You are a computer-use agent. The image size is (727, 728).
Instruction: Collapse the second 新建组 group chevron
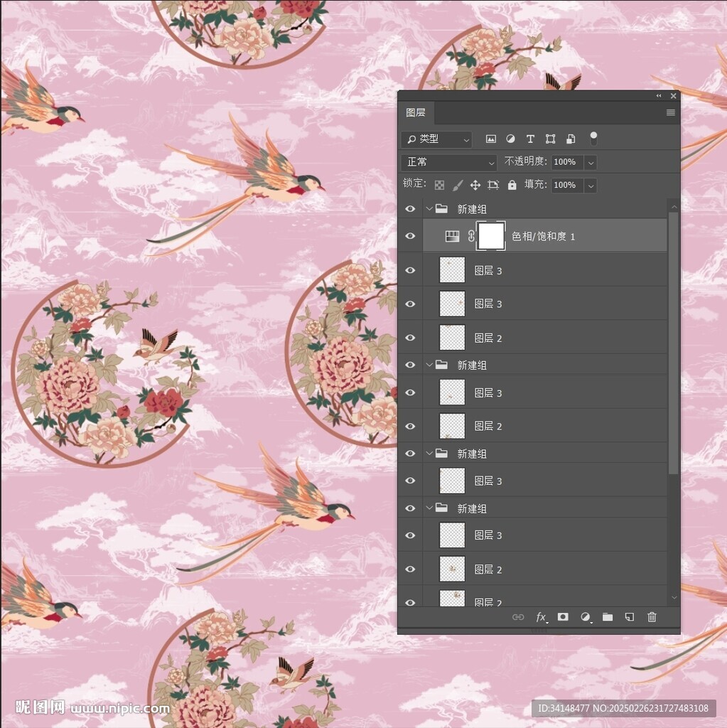(x=429, y=365)
